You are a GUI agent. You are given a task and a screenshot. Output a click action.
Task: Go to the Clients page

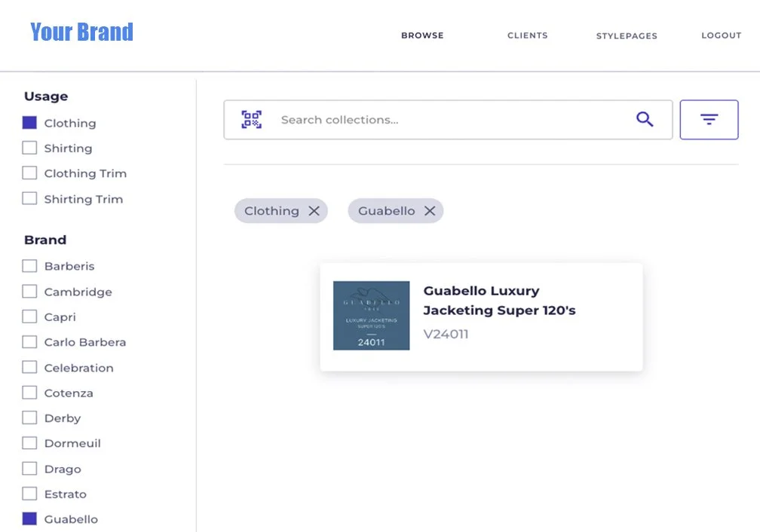tap(527, 35)
